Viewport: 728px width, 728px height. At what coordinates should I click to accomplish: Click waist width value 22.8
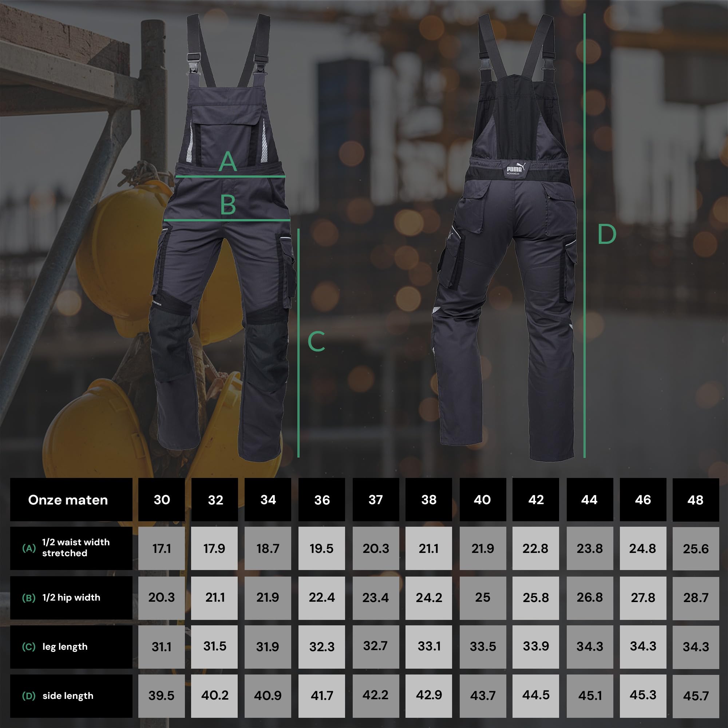536,548
